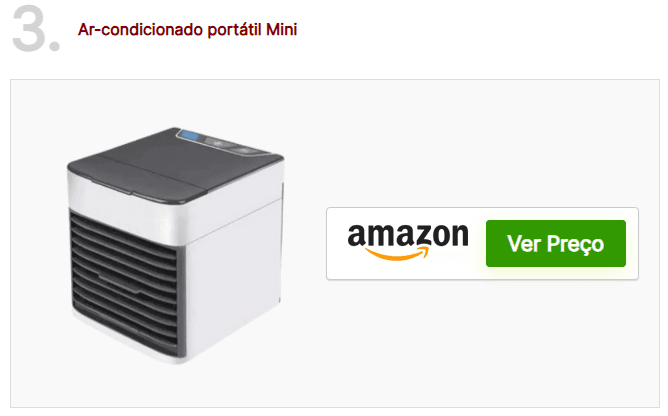Click the word "Preço" on the green button
The width and height of the screenshot is (668, 416).
click(x=575, y=244)
